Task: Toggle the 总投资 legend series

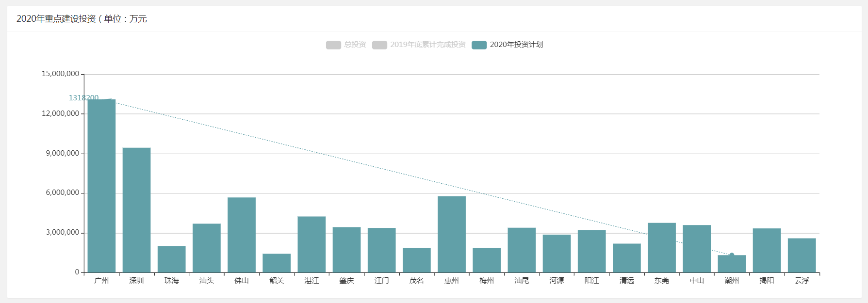Action: [346, 45]
